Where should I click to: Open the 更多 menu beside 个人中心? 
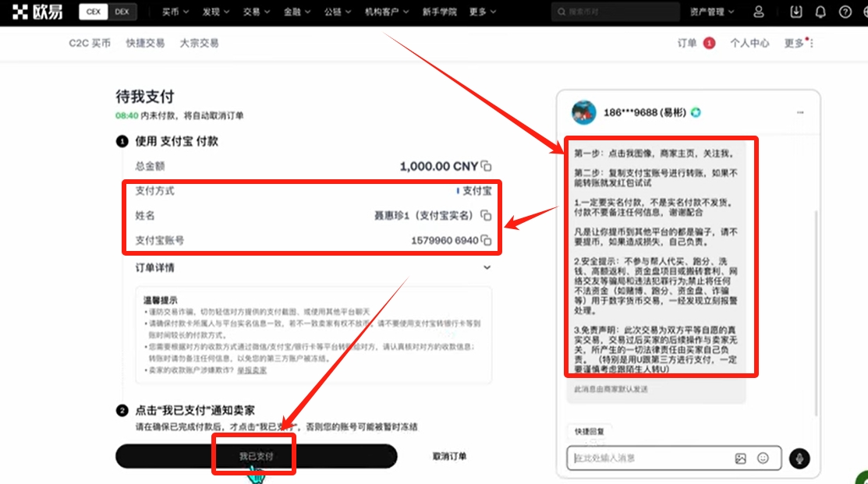[799, 43]
